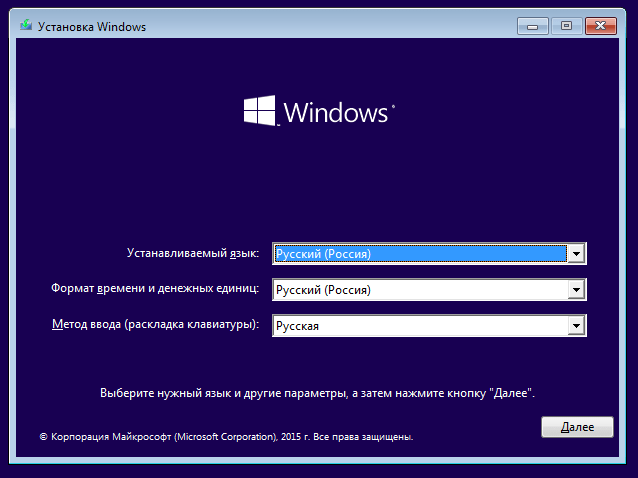638x478 pixels.
Task: Expand the Устанавливаемый язык dropdown arrow
Action: click(x=575, y=254)
